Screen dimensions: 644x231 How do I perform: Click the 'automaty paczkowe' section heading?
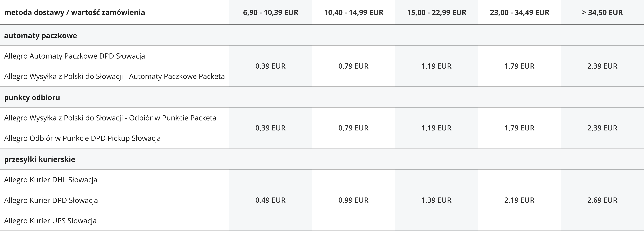tap(40, 35)
